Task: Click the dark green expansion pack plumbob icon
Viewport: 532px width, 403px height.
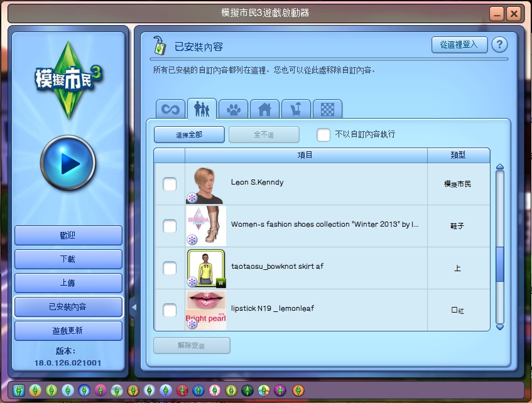Action: [x=247, y=390]
